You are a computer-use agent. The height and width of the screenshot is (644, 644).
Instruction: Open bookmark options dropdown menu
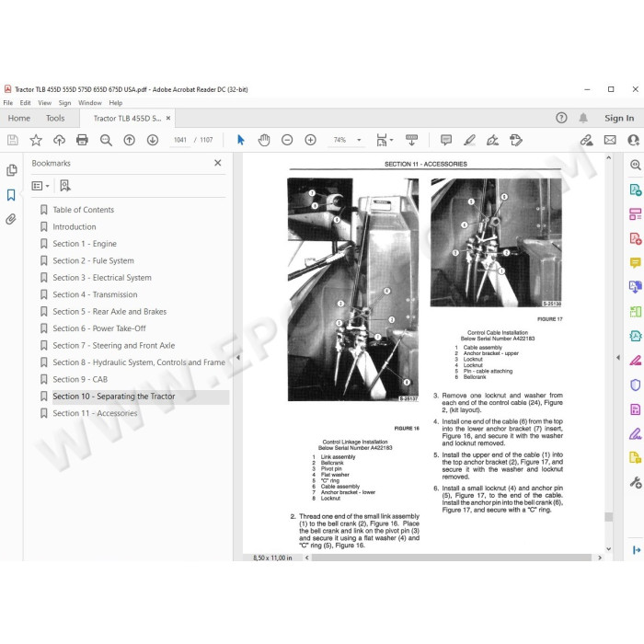coord(40,186)
